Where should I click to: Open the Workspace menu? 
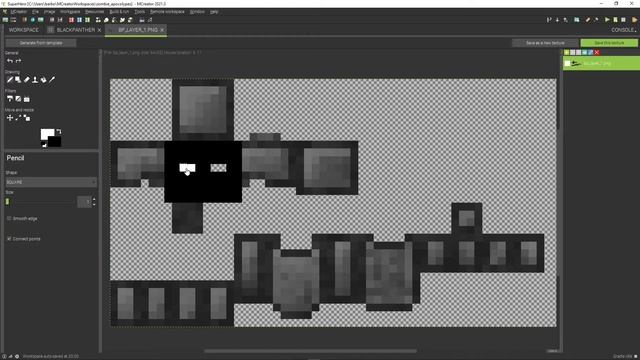(x=70, y=12)
